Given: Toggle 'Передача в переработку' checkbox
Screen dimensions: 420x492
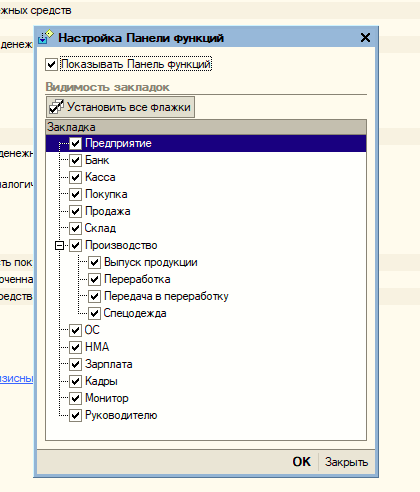Looking at the screenshot, I should point(94,296).
